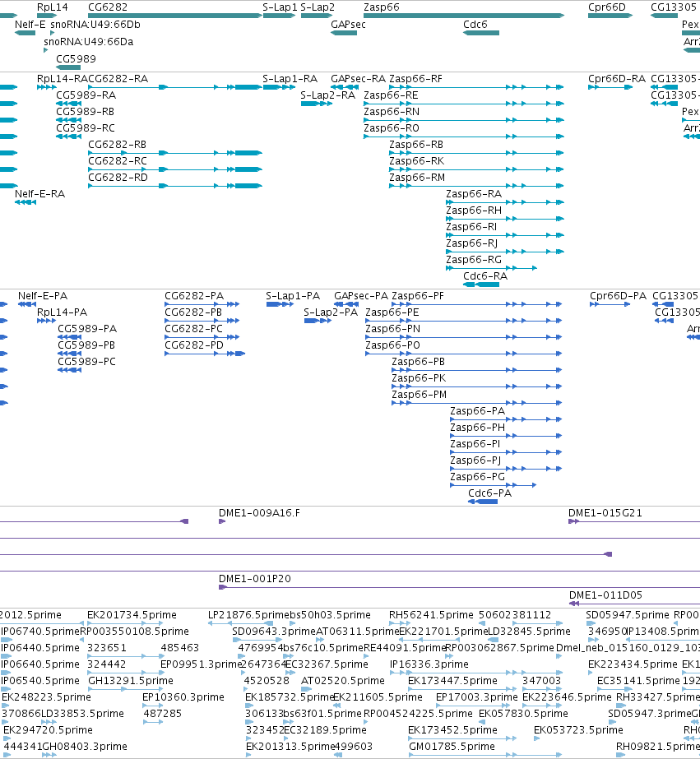Select protein Zasp66-PE
Viewport: 700px width, 759px height.
click(392, 312)
